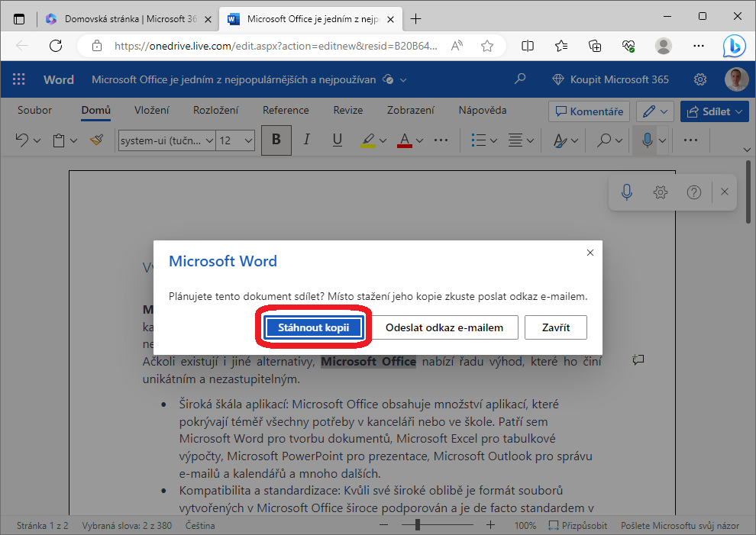Viewport: 756px width, 535px height.
Task: Expand the highlight color dropdown arrow
Action: pos(383,140)
